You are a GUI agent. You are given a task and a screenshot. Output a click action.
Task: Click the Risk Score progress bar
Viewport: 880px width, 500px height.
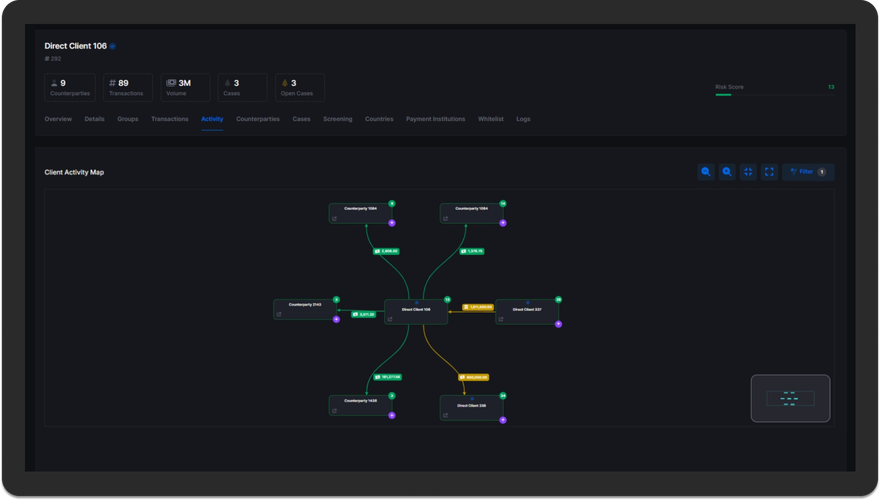click(x=775, y=96)
